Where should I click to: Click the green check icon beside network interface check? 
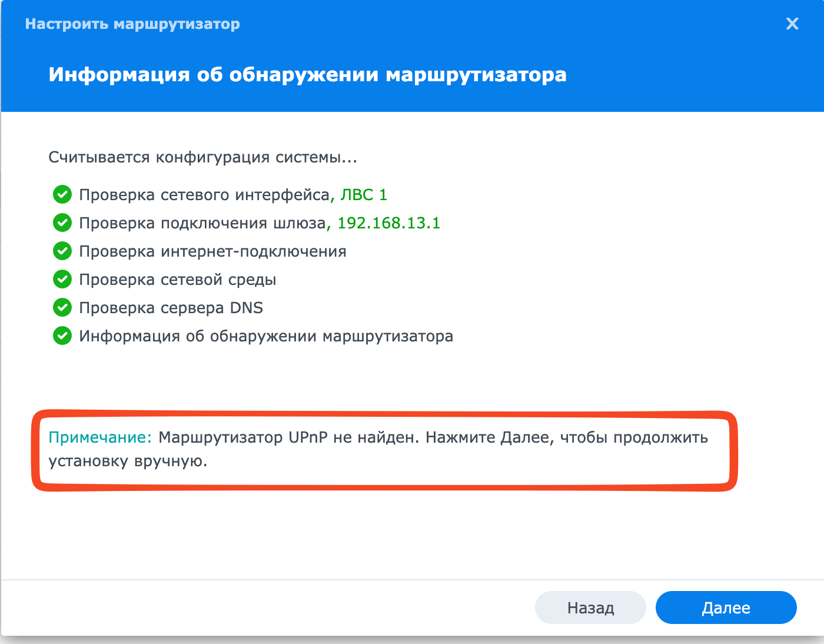tap(62, 194)
